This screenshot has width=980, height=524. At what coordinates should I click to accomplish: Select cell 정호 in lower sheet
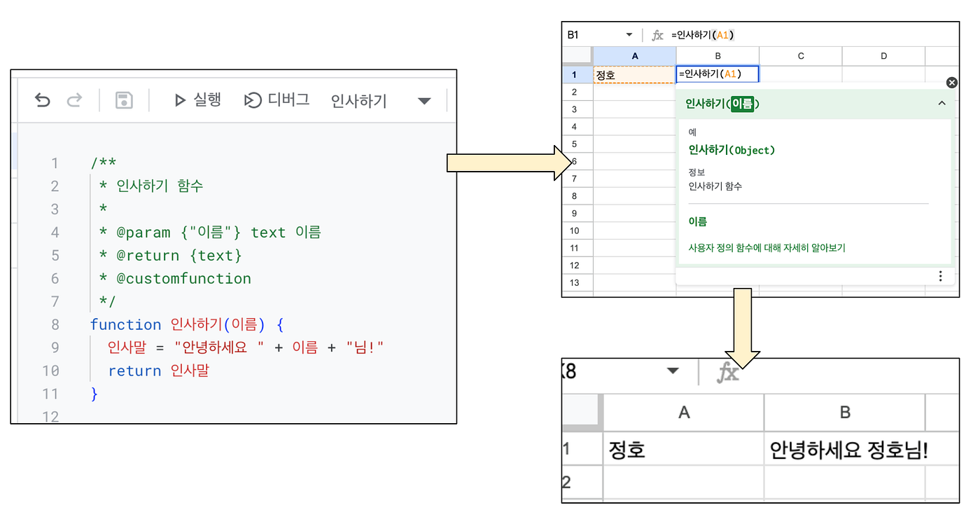click(683, 449)
